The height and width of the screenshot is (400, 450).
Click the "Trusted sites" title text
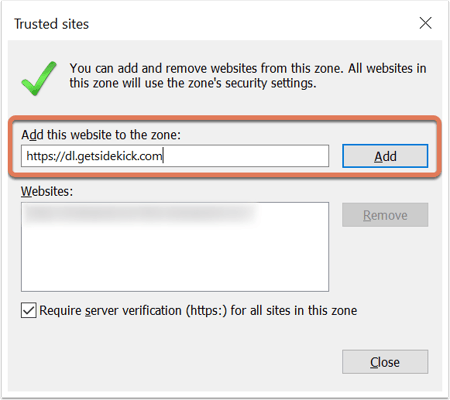(x=52, y=24)
